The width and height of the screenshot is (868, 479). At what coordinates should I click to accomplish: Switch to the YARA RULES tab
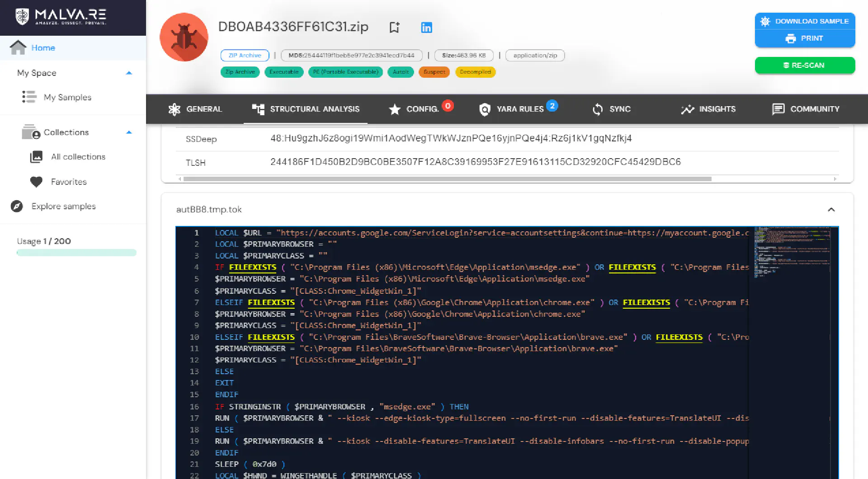click(x=518, y=109)
